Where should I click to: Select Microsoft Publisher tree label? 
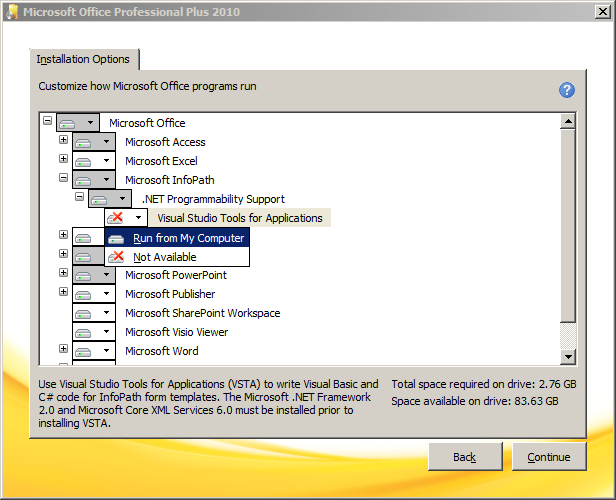click(170, 294)
